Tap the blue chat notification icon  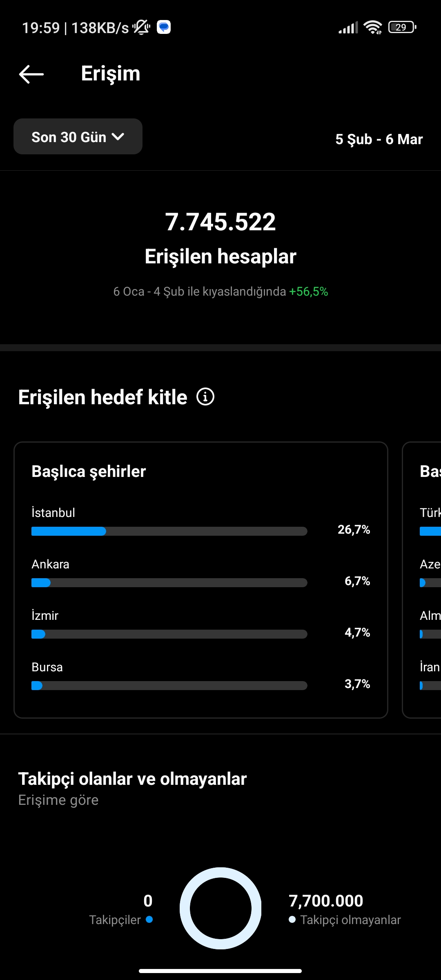164,27
